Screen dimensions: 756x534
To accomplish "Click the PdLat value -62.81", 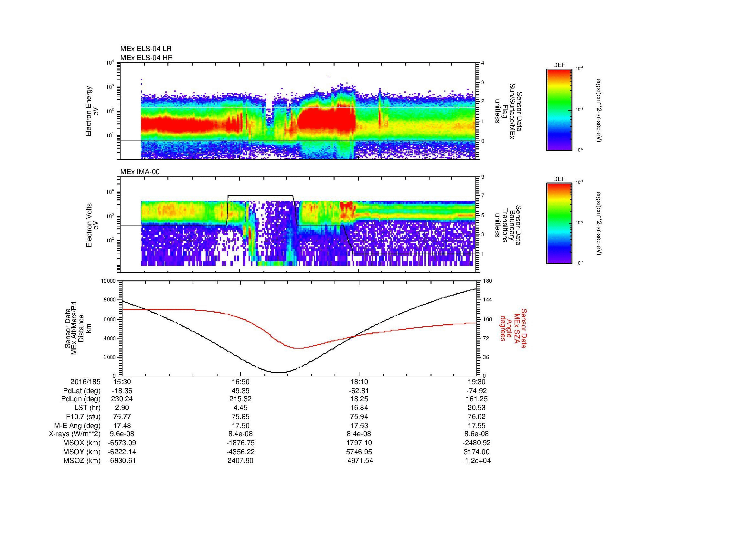I will [359, 391].
